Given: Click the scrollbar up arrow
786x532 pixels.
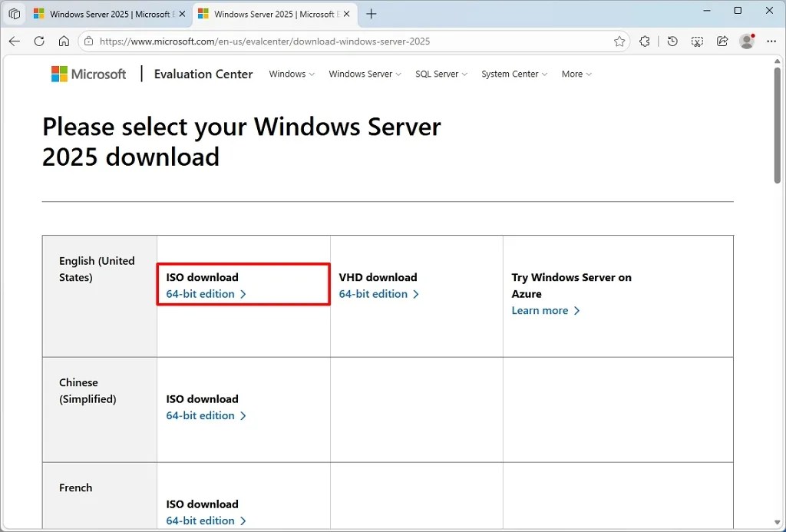Looking at the screenshot, I should click(x=778, y=61).
